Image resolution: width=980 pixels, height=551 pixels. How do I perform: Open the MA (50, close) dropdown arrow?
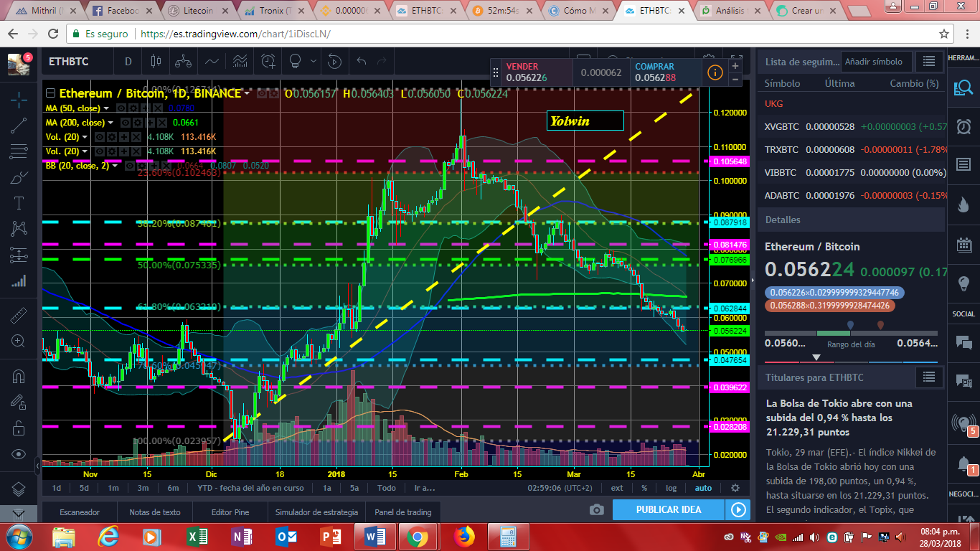tap(107, 108)
